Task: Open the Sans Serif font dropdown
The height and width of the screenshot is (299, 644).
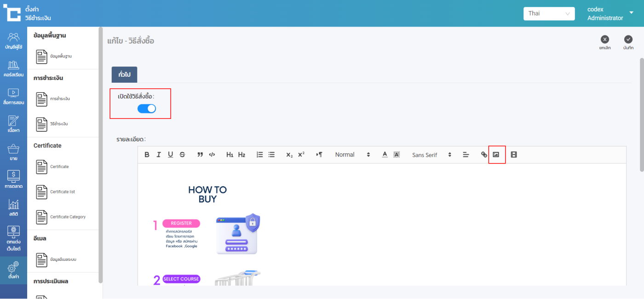Action: click(431, 155)
